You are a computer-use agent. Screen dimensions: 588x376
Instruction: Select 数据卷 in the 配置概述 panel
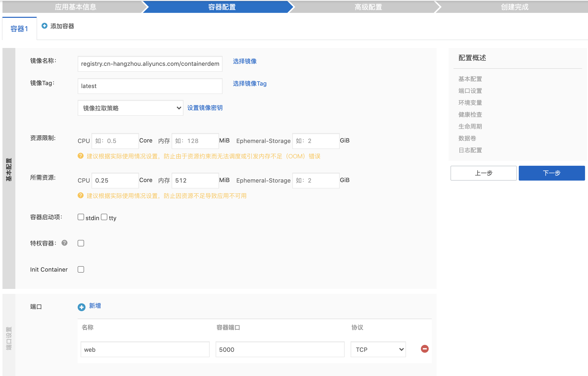point(467,138)
